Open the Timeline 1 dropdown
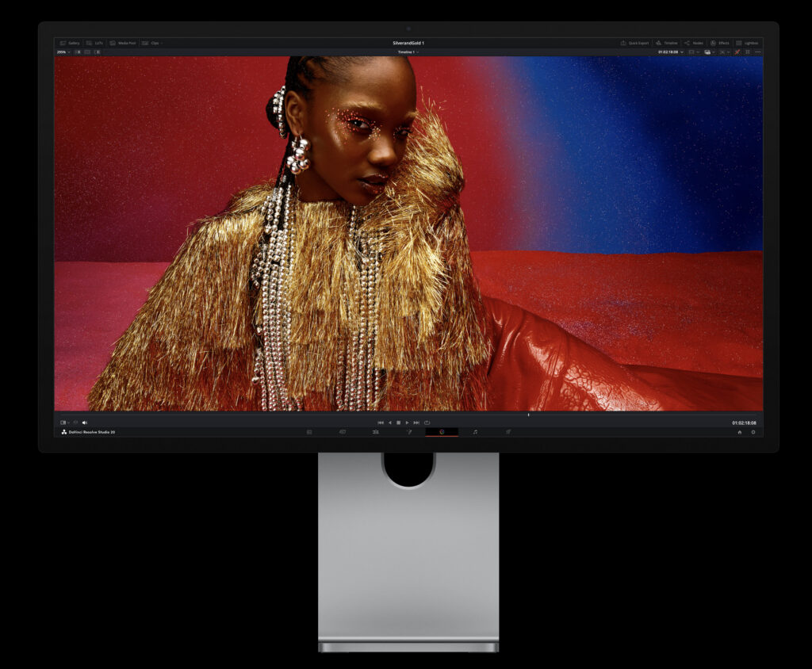The height and width of the screenshot is (669, 812). (x=408, y=52)
